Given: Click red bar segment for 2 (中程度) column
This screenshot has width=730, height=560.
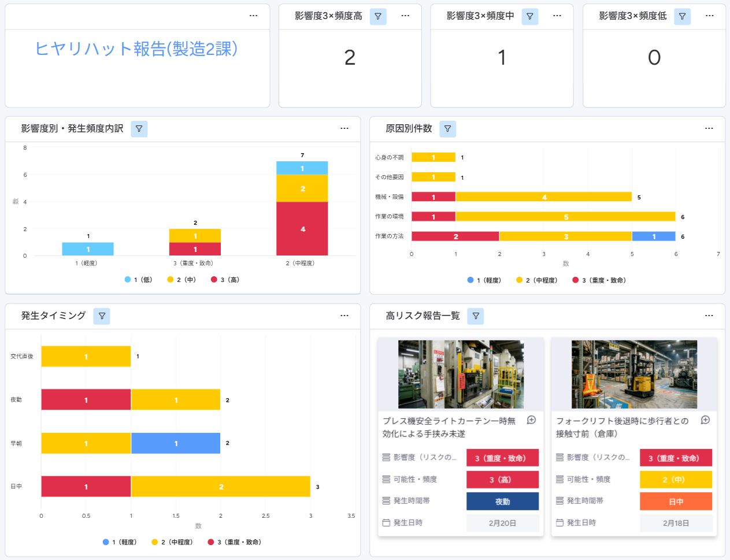Looking at the screenshot, I should tap(302, 229).
